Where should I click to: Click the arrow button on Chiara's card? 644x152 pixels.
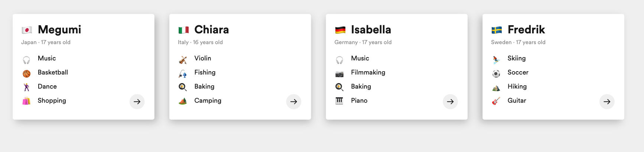click(293, 102)
